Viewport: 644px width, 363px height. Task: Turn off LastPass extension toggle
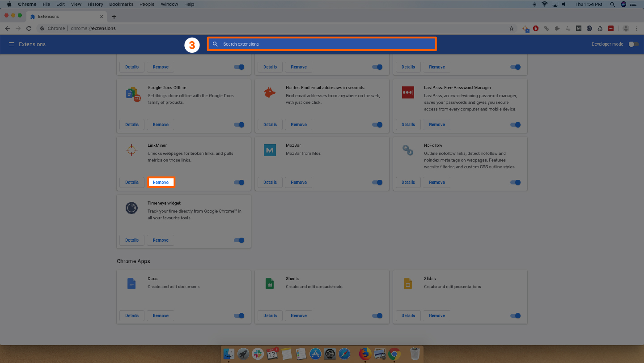(x=516, y=124)
